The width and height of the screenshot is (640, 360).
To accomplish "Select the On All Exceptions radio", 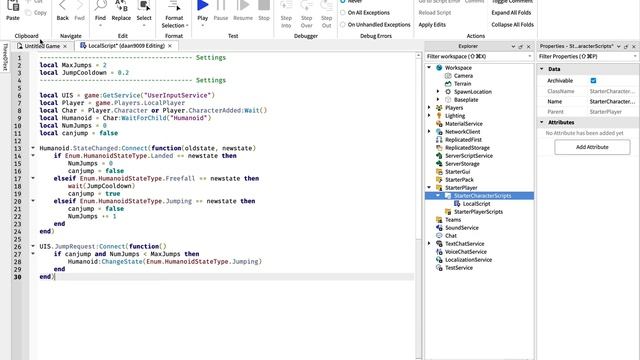I will coord(343,13).
